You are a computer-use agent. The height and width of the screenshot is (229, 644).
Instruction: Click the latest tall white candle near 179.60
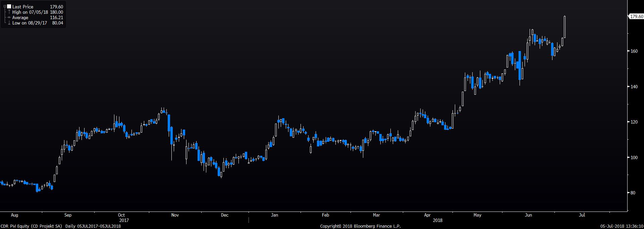(565, 27)
